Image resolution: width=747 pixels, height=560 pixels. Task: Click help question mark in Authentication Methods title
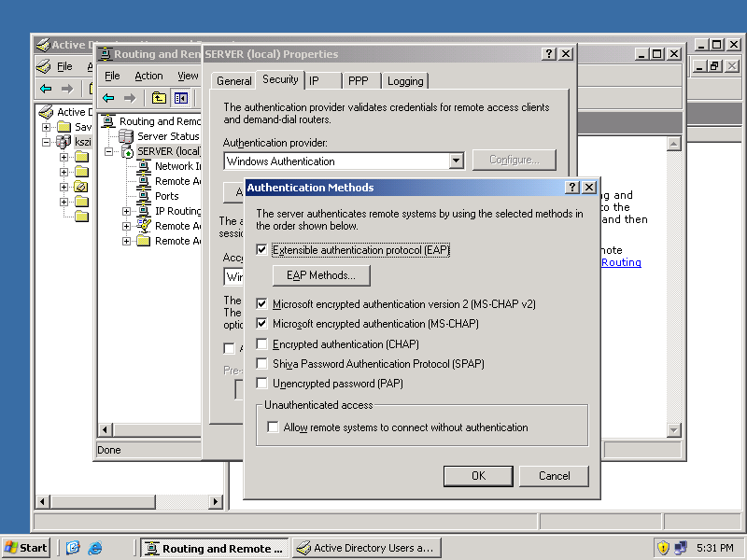(x=571, y=188)
